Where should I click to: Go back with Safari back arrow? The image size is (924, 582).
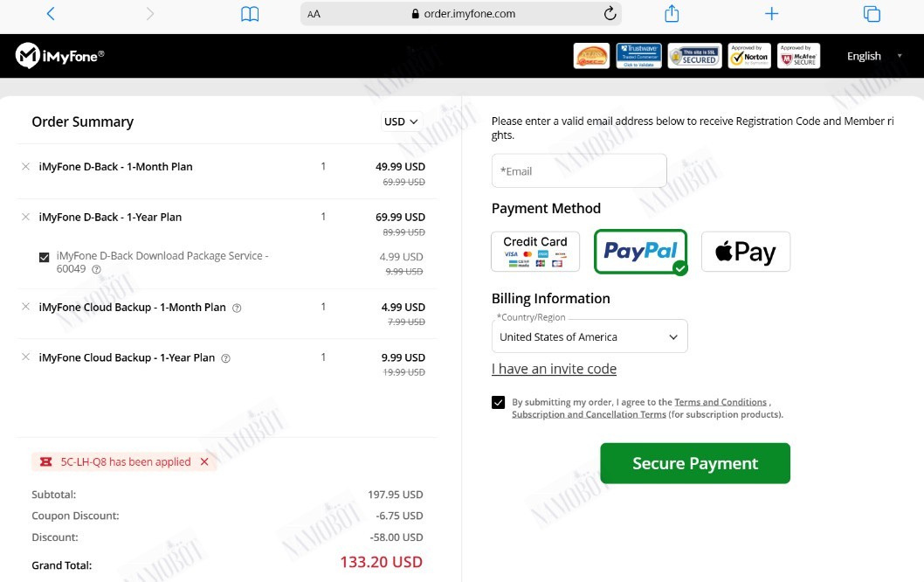pyautogui.click(x=51, y=14)
